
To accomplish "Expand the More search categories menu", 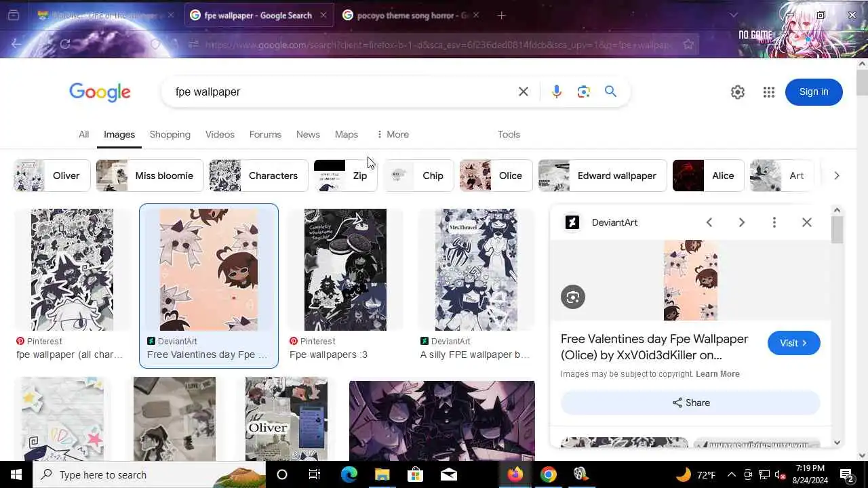I will [393, 134].
